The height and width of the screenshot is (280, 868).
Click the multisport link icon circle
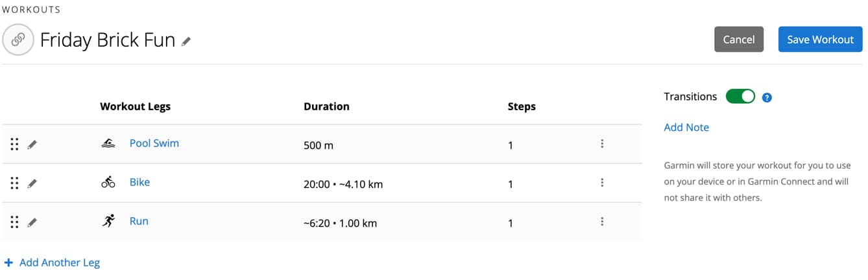pyautogui.click(x=18, y=40)
